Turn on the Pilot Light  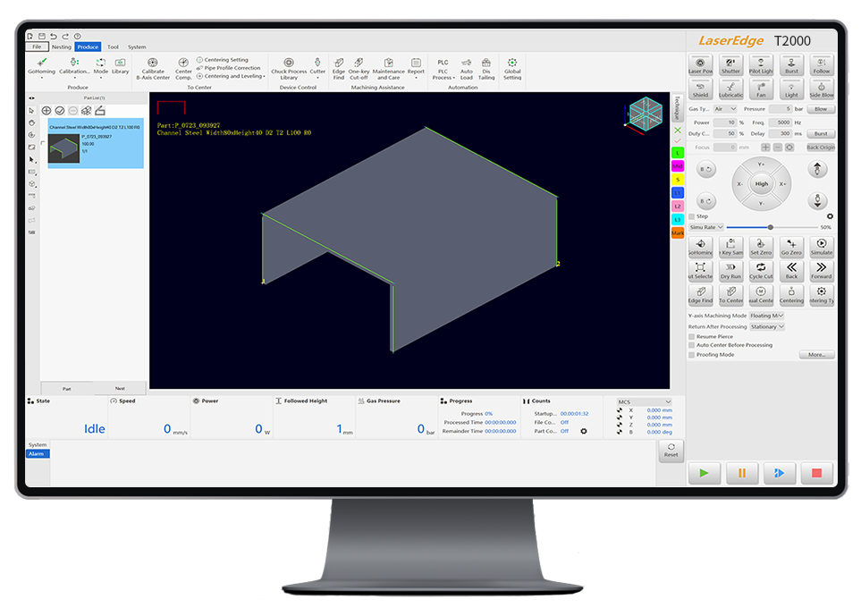pyautogui.click(x=761, y=65)
